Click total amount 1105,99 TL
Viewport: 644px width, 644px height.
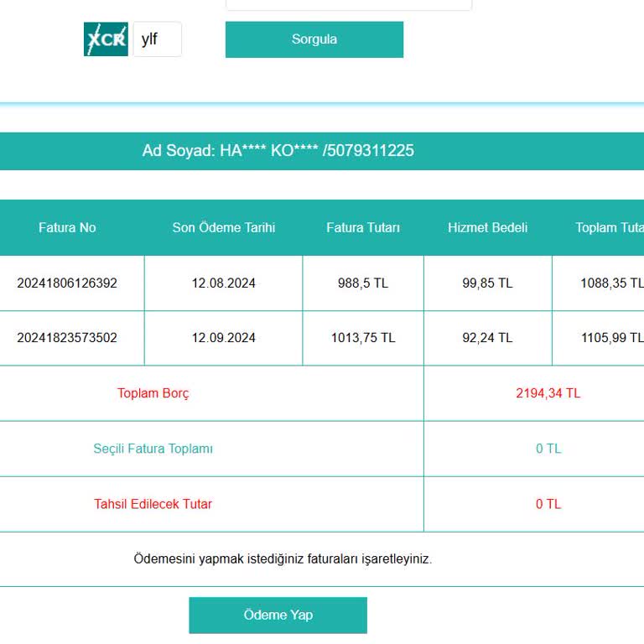coord(612,338)
